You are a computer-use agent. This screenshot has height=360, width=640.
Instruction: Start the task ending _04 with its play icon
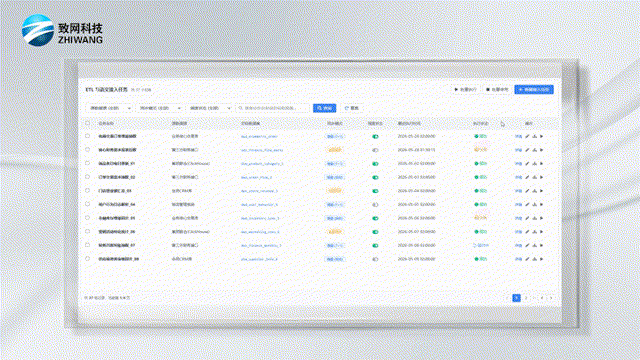[x=542, y=204]
